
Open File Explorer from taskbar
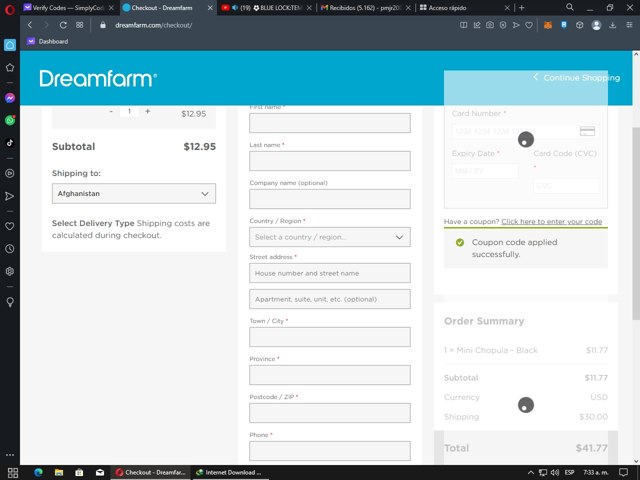59,473
